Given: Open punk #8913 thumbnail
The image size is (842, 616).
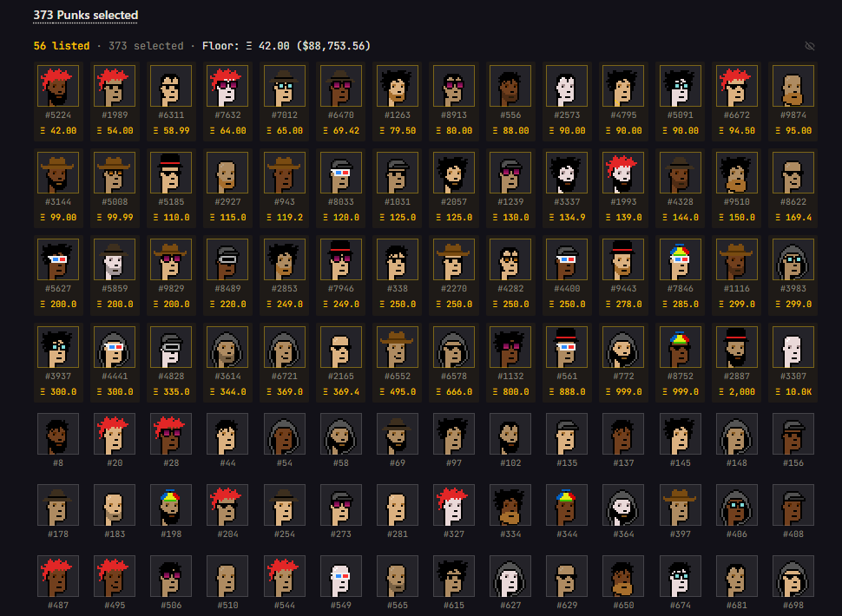Looking at the screenshot, I should click(x=454, y=86).
